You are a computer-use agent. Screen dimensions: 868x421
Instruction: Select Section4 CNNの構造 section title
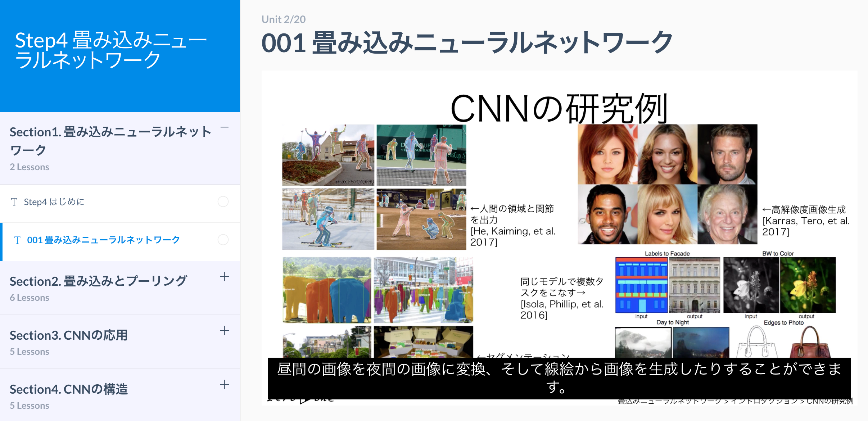coord(68,389)
